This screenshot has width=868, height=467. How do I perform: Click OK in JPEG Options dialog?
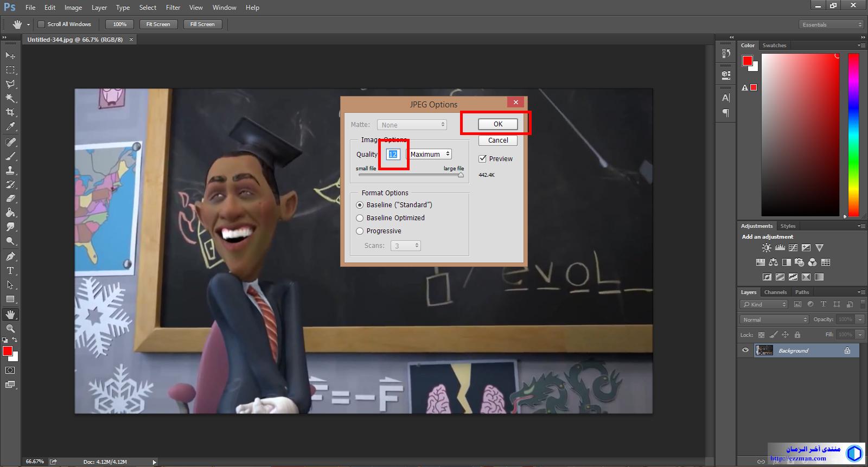497,124
